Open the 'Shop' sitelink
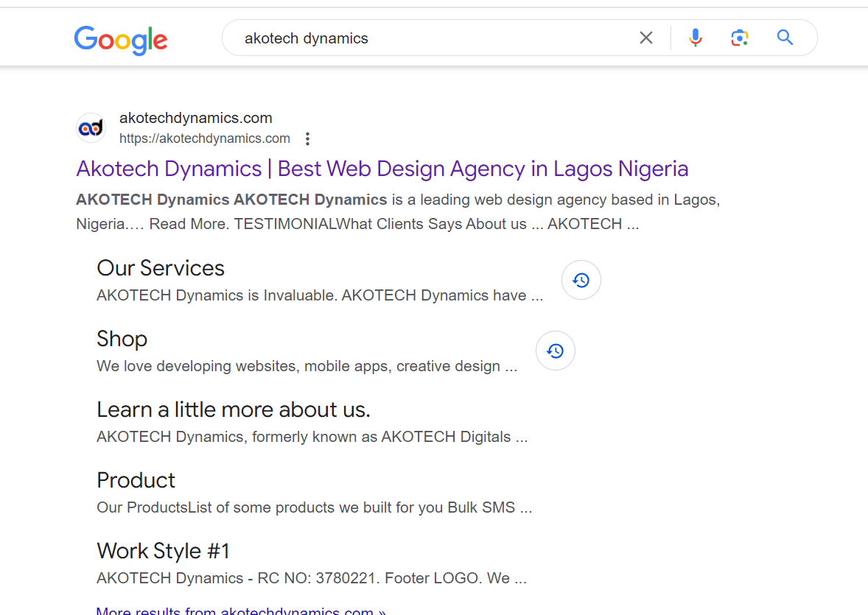Viewport: 868px width, 615px height. click(x=122, y=339)
